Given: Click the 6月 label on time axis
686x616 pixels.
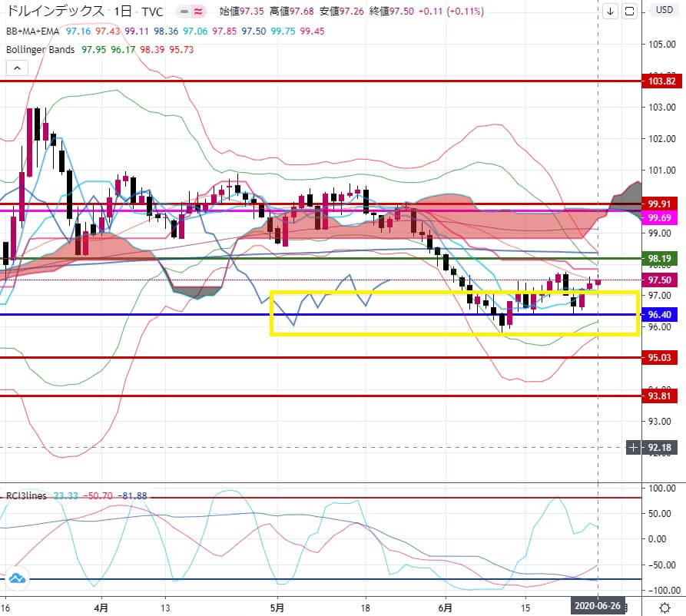Looking at the screenshot, I should tap(445, 608).
